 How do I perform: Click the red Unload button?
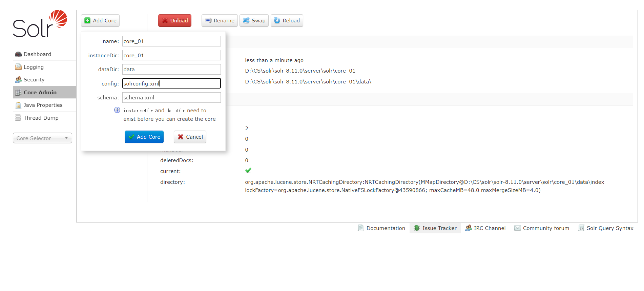tap(175, 20)
